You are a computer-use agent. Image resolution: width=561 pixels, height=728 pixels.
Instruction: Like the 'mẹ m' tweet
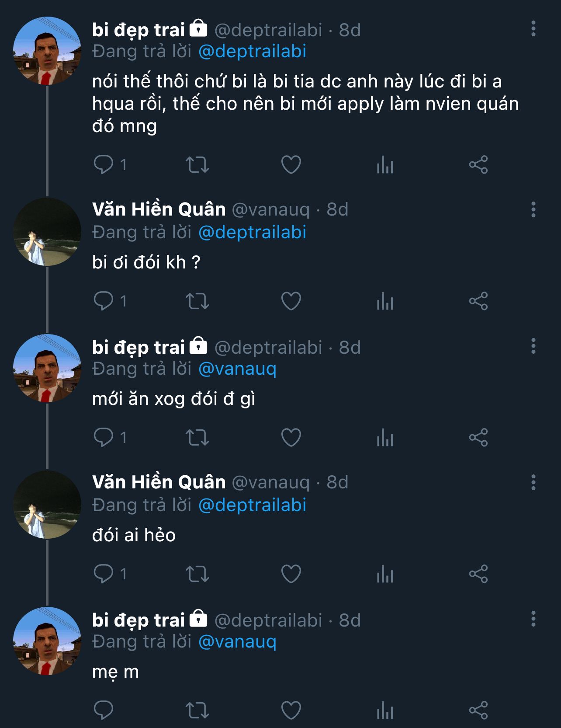tap(291, 711)
